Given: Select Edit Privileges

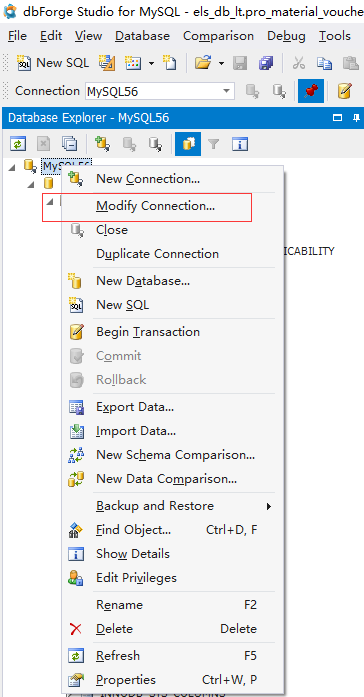Looking at the screenshot, I should click(172, 578).
